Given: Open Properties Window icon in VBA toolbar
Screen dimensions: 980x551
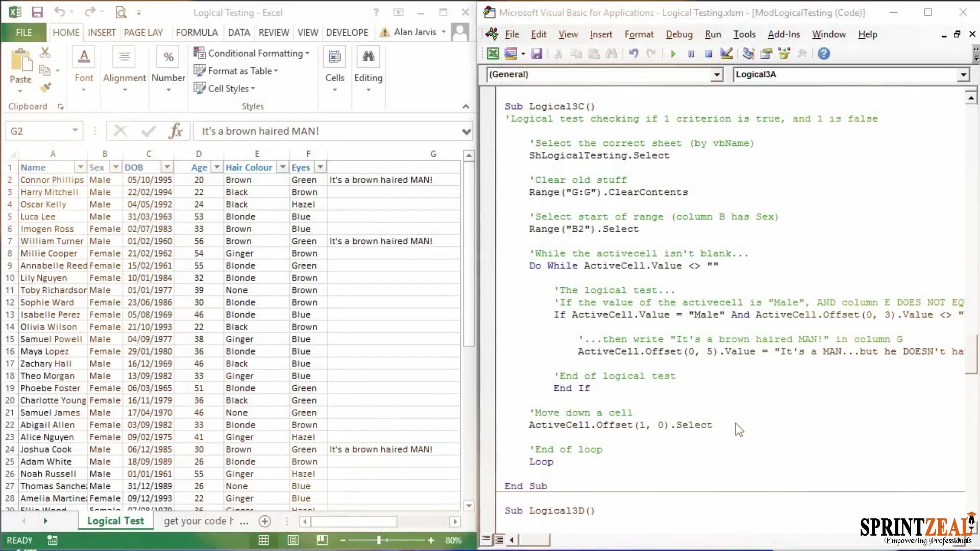Looking at the screenshot, I should (766, 54).
